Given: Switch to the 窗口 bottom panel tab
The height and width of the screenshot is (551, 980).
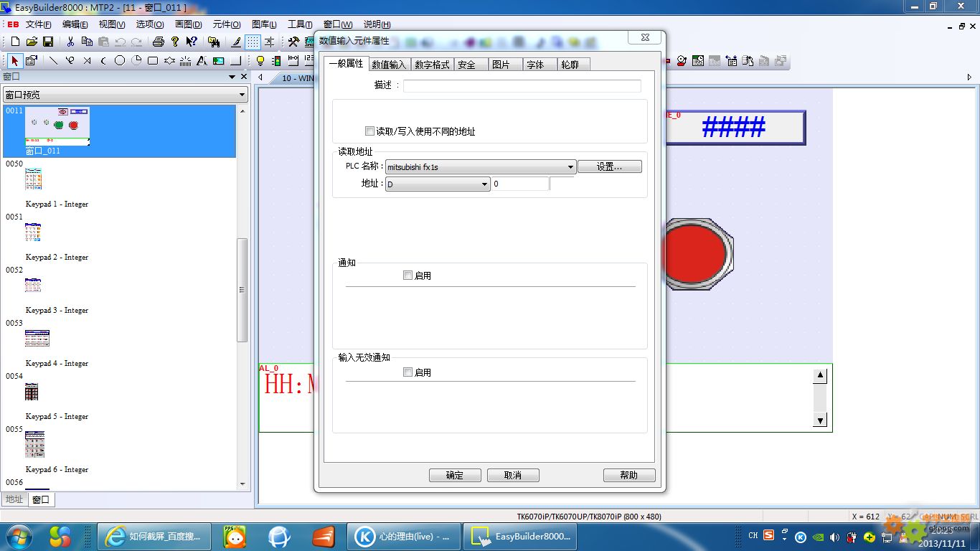Looking at the screenshot, I should (x=41, y=499).
